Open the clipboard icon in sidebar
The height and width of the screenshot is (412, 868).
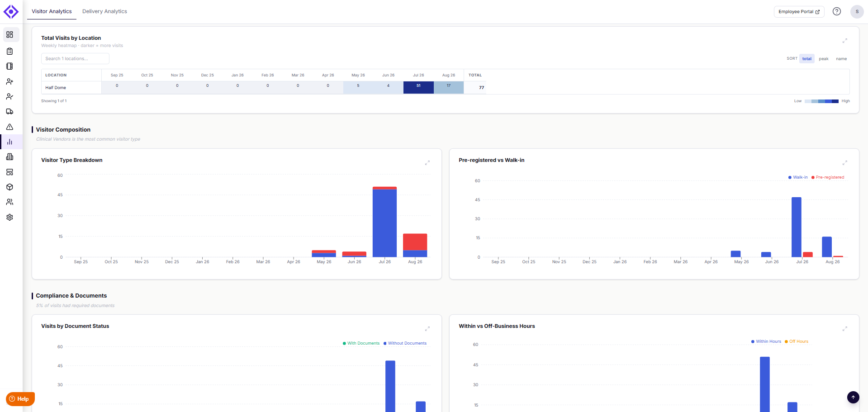click(x=9, y=51)
